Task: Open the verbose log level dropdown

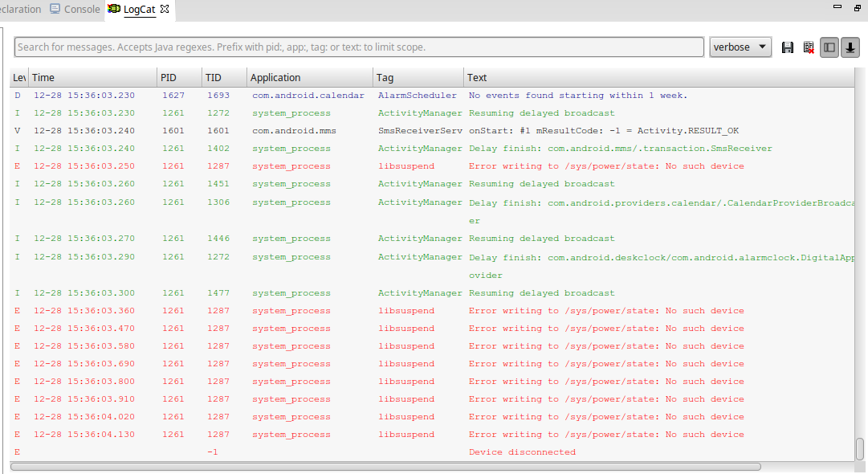Action: click(740, 47)
